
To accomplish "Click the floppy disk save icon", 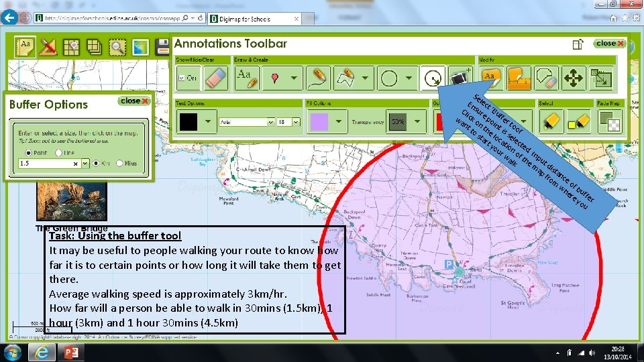I will pos(162,47).
